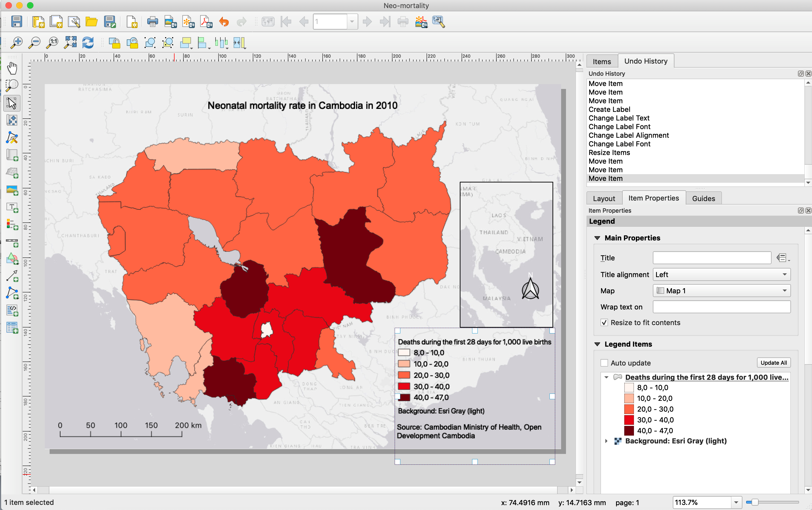Click the zoom slider in status bar

(x=772, y=502)
